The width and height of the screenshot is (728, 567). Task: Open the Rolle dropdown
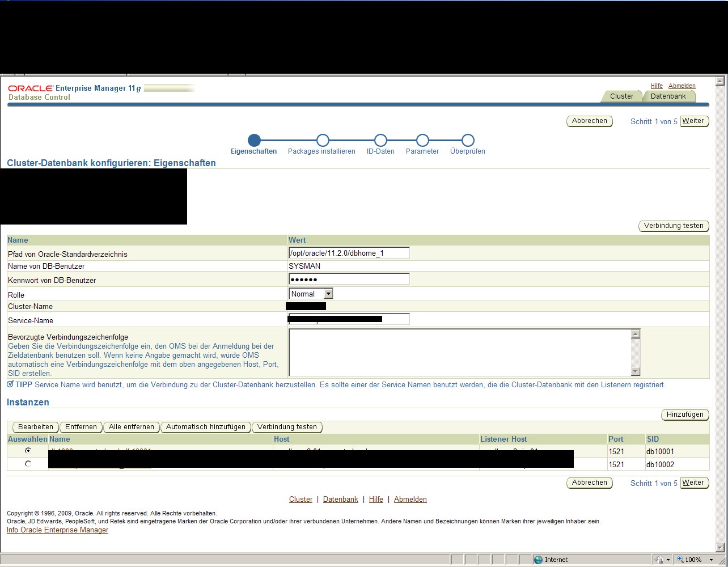[328, 294]
